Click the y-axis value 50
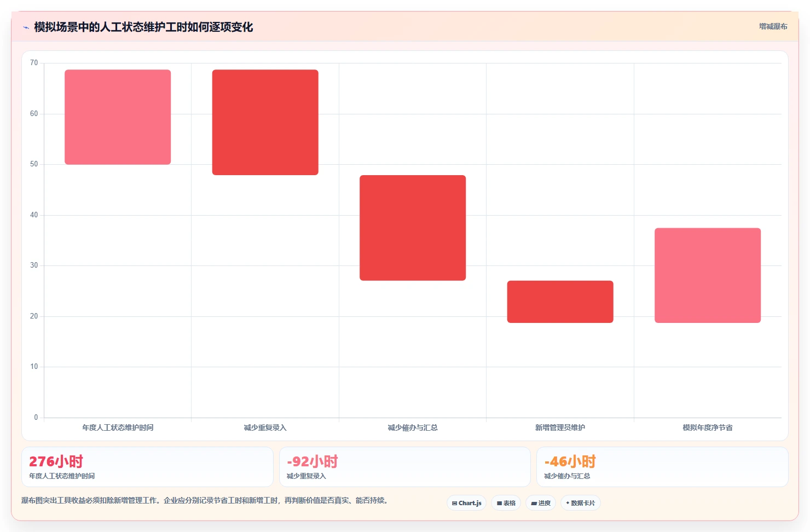810x532 pixels. (34, 164)
